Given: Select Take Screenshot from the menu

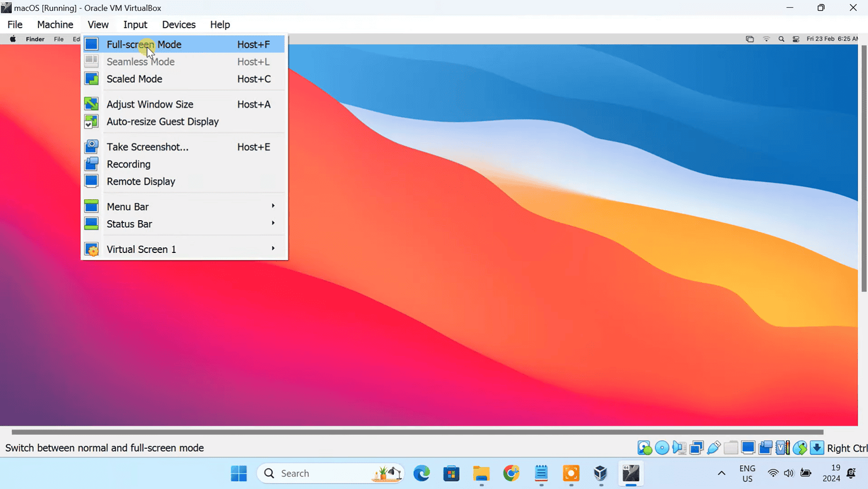Looking at the screenshot, I should [x=147, y=147].
